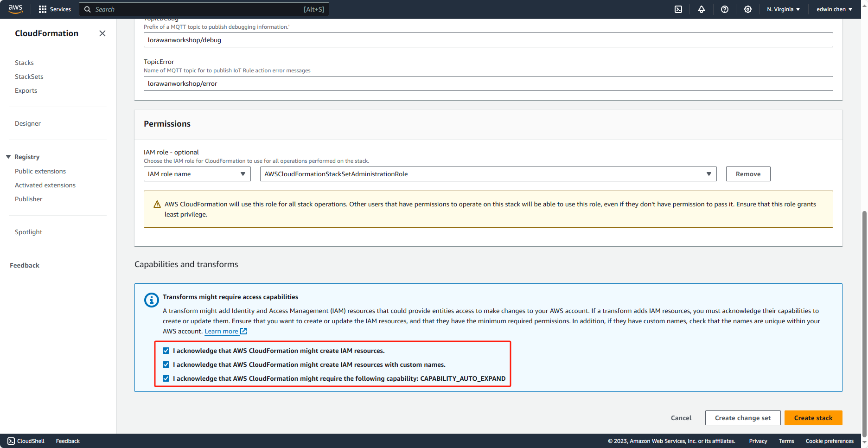
Task: Open Cookie preferences in footer
Action: click(x=830, y=441)
